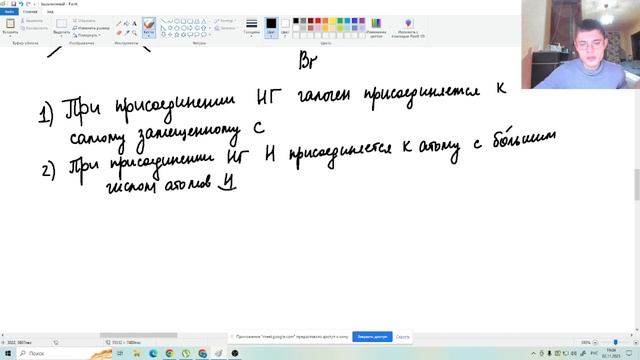
Task: Click the Выделить selection rectangle icon
Action: [x=62, y=24]
